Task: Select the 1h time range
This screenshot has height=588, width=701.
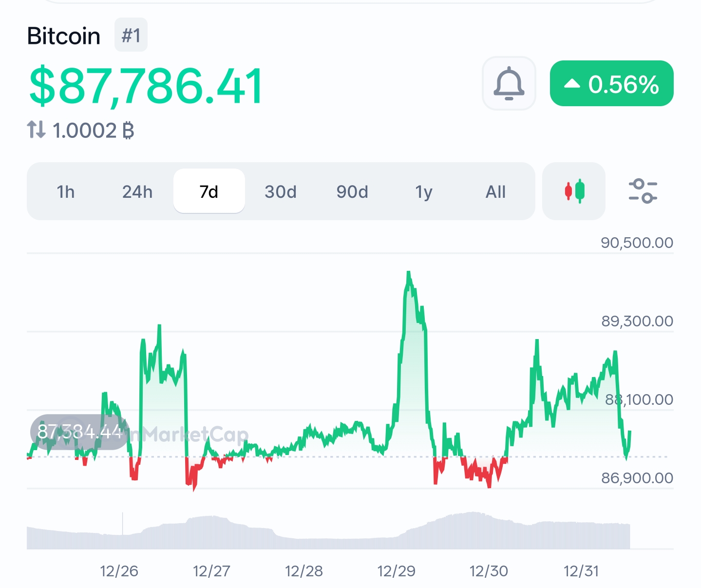Action: (x=66, y=192)
